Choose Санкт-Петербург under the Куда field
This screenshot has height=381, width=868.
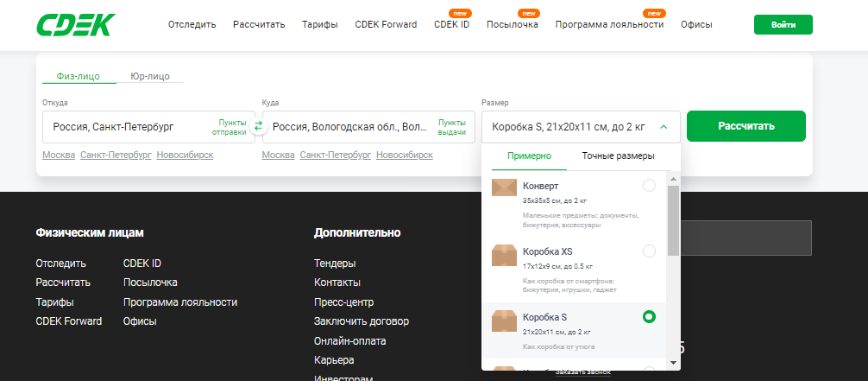point(336,155)
